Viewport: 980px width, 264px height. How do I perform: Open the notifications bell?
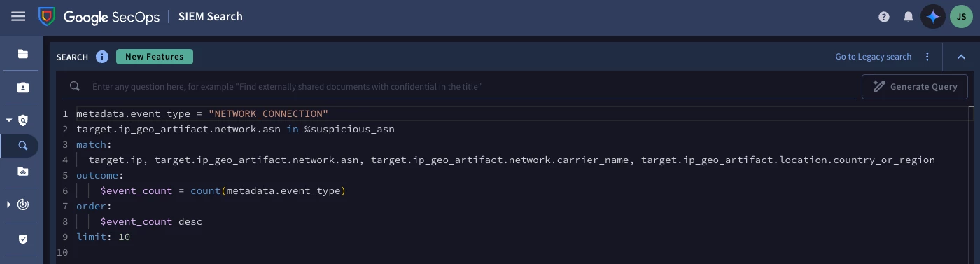909,17
